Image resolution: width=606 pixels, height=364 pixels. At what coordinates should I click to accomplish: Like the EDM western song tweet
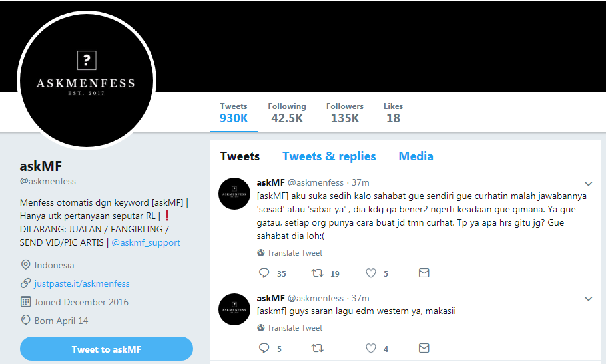tap(371, 348)
